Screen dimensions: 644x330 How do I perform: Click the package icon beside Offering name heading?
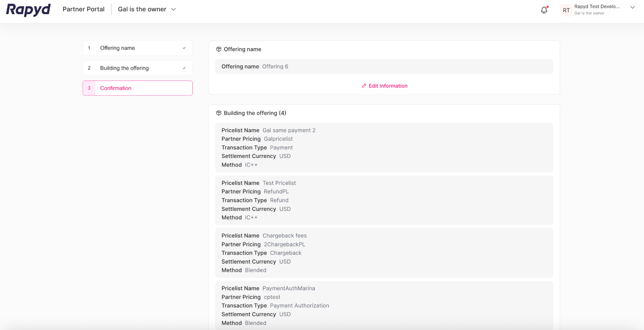point(219,49)
